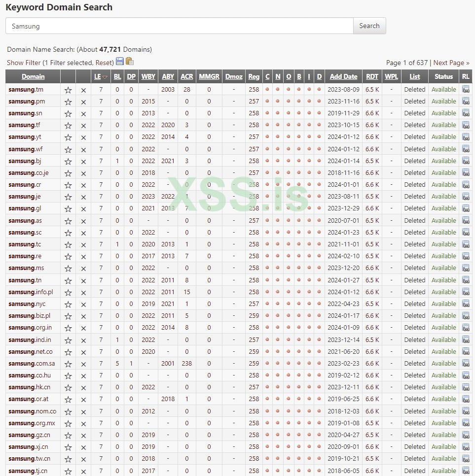This screenshot has height=476, width=475.
Task: Click the clipboard icon next to Show Filter
Action: click(129, 62)
